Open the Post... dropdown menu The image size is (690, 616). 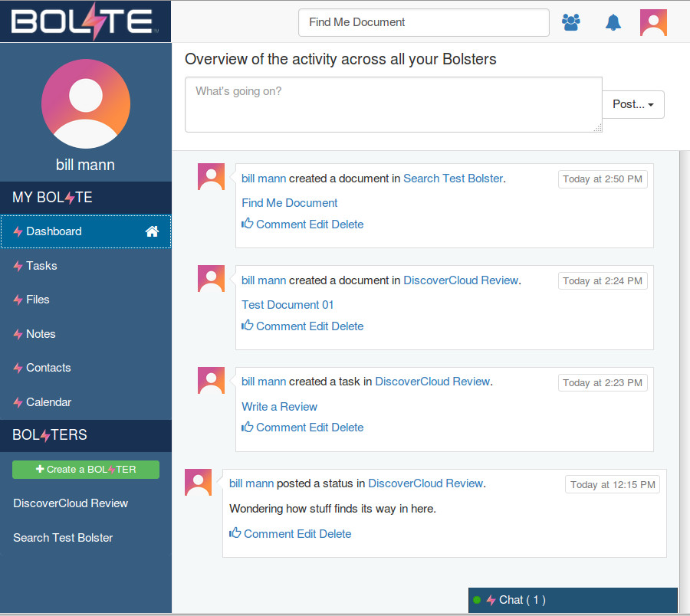(x=633, y=104)
